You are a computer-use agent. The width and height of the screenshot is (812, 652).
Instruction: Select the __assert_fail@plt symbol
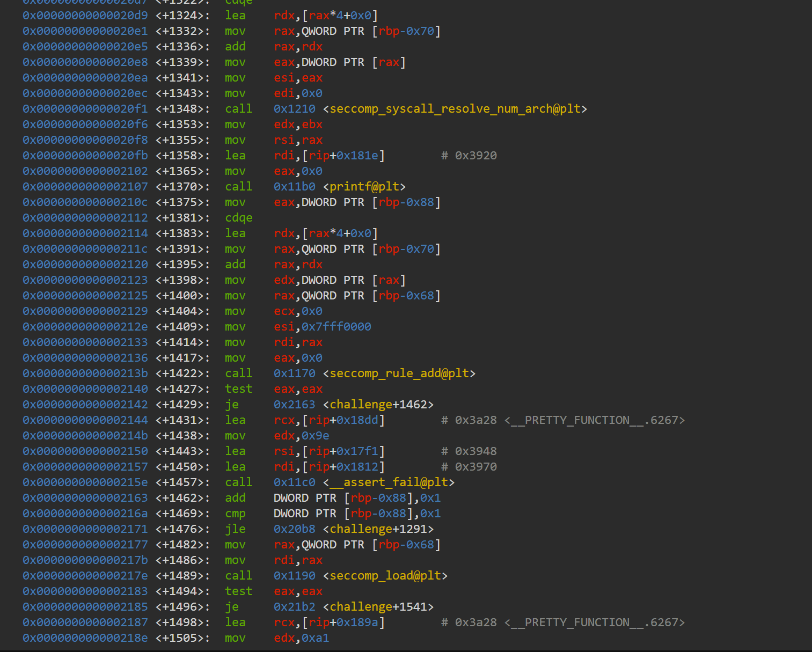(389, 482)
